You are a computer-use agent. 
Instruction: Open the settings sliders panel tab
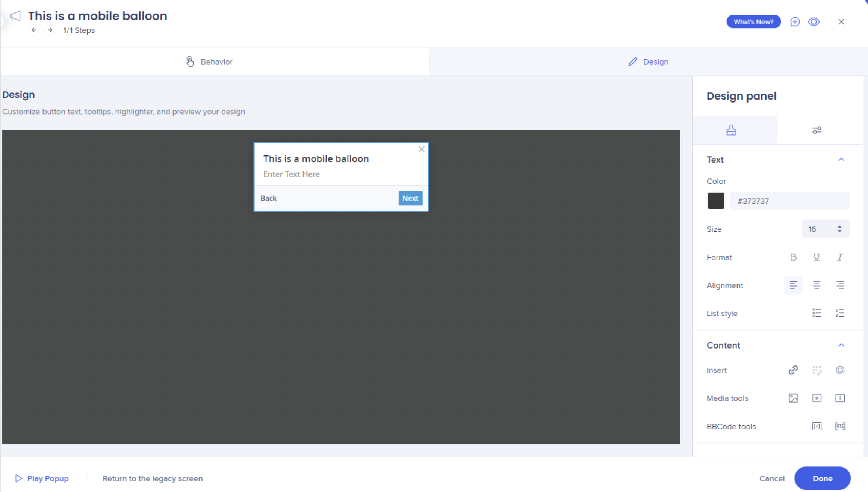pyautogui.click(x=817, y=130)
